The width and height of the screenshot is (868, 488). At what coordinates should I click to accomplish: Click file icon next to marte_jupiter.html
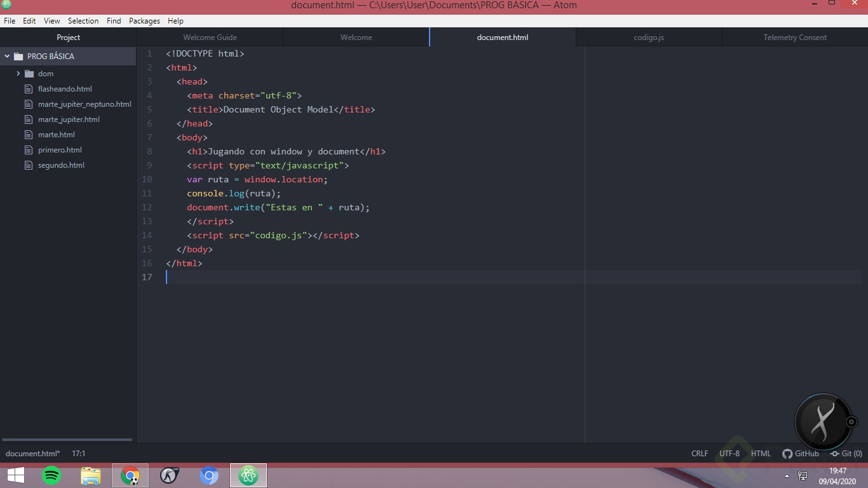(x=28, y=119)
